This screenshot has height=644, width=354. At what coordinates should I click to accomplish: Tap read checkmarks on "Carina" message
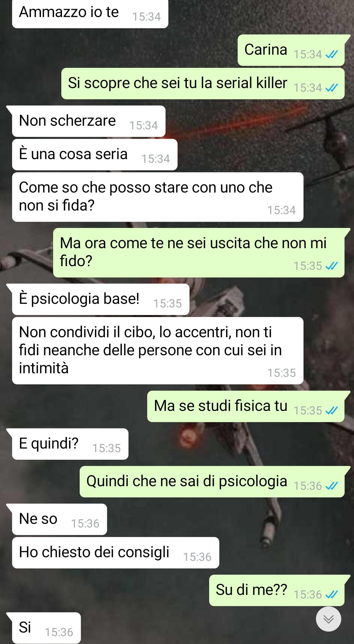[331, 54]
